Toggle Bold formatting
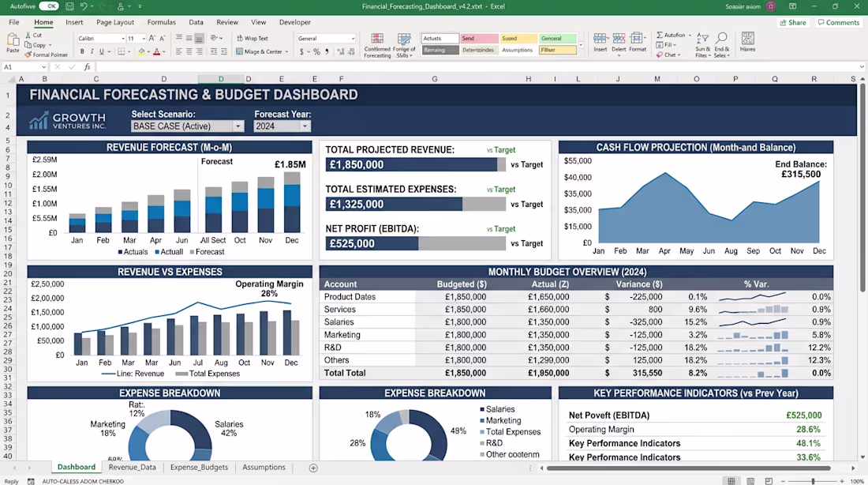This screenshot has width=868, height=485. click(82, 51)
